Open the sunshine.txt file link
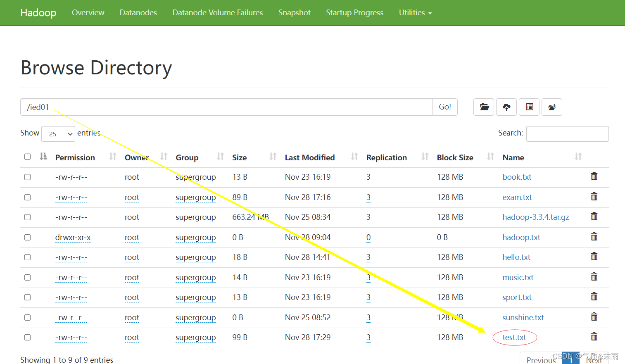The image size is (625, 364). click(x=523, y=317)
